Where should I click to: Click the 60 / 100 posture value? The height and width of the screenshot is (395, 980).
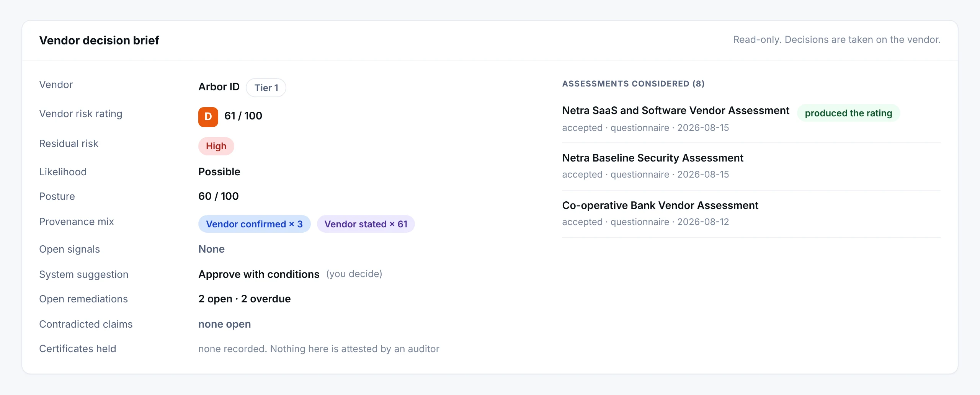[218, 196]
